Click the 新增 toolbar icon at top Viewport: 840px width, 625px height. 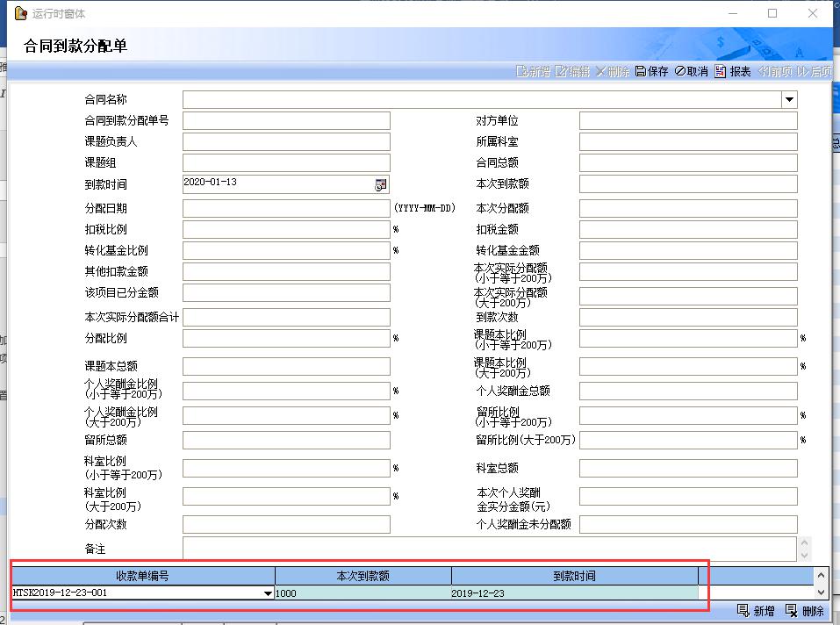tap(533, 71)
